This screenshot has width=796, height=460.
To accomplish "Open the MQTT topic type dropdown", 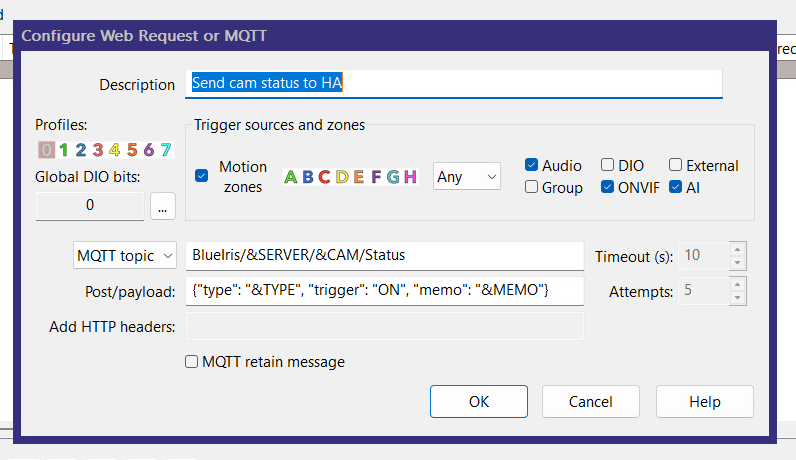I will (125, 255).
